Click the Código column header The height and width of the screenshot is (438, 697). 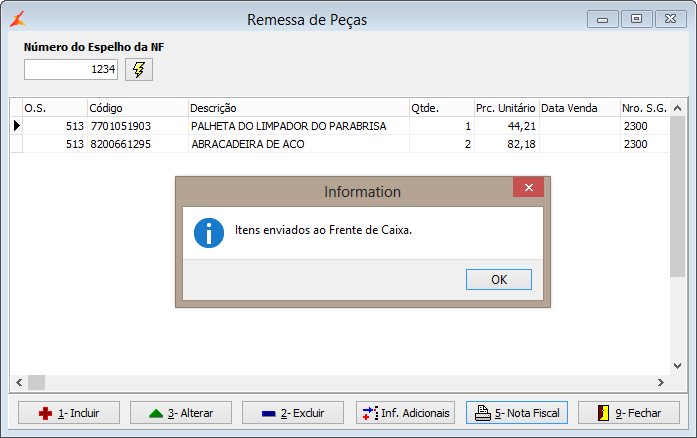(137, 108)
